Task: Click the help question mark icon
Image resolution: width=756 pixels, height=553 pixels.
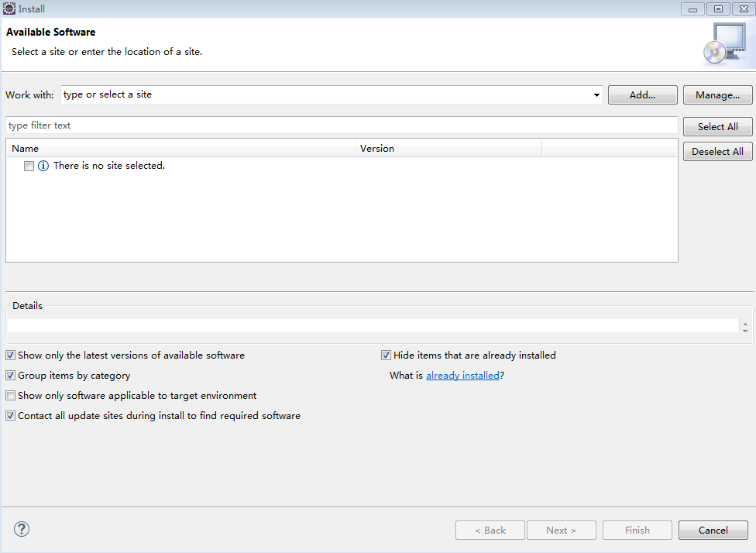Action: 22,530
